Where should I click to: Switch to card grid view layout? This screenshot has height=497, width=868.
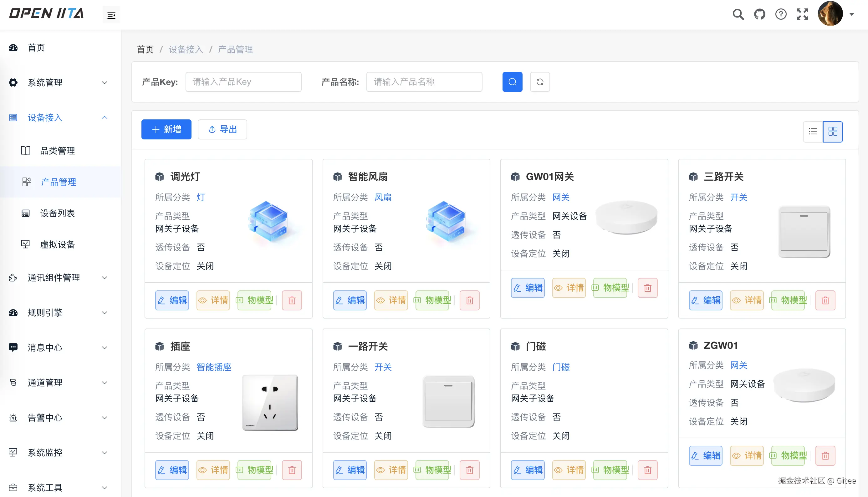[833, 131]
